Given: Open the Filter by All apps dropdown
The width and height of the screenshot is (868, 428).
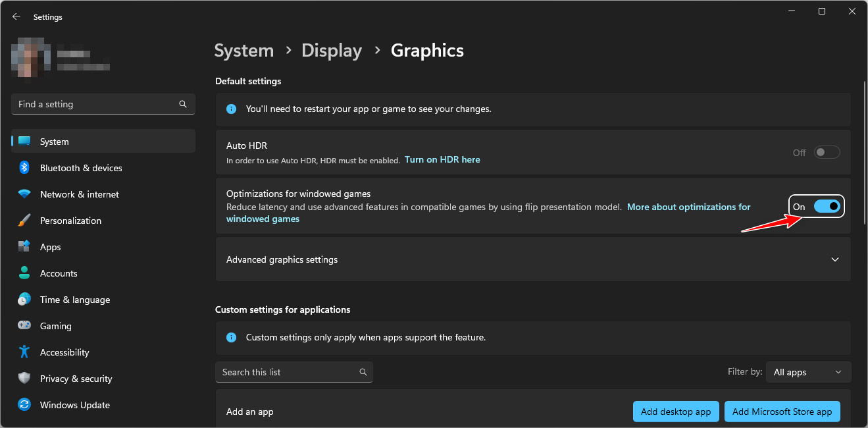Looking at the screenshot, I should click(807, 372).
